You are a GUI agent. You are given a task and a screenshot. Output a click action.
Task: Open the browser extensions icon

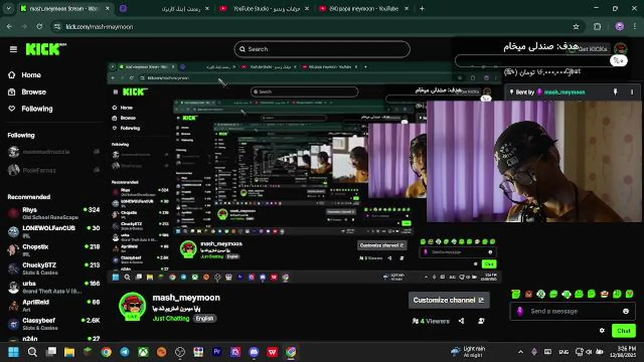597,27
